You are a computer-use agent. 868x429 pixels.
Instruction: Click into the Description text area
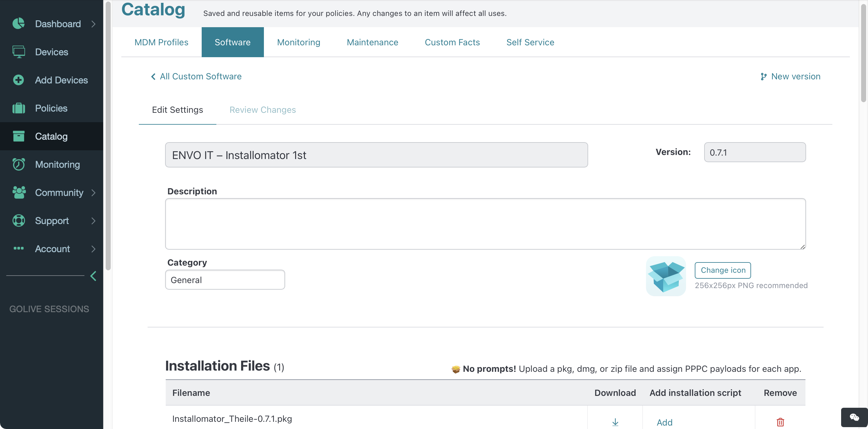click(x=485, y=224)
